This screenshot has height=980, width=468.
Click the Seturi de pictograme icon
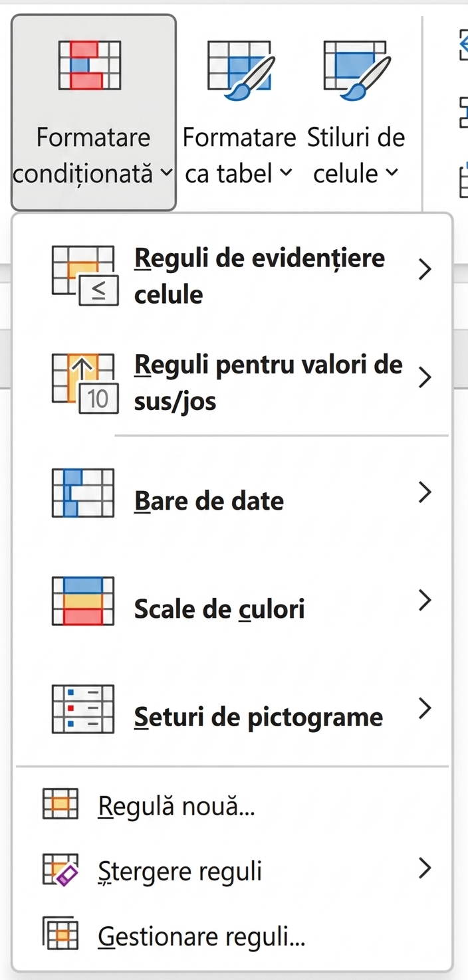(x=83, y=709)
